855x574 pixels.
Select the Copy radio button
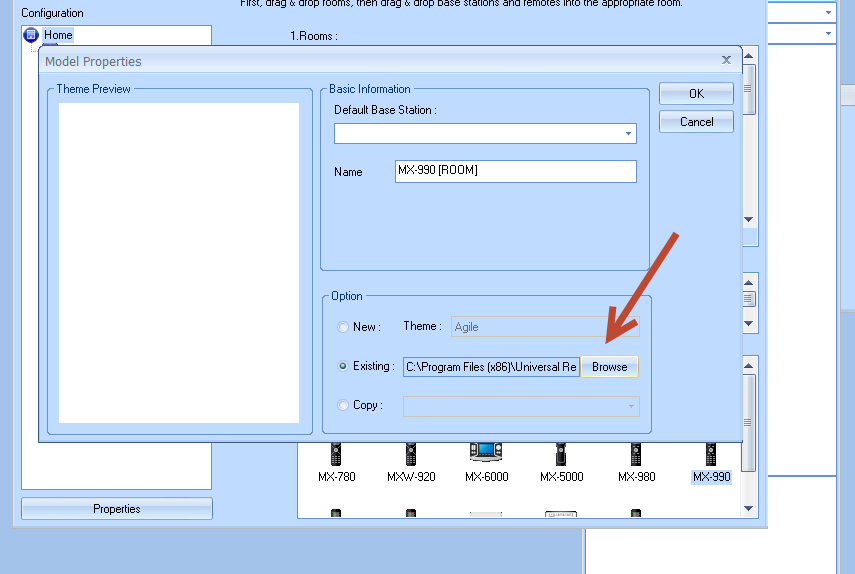coord(342,405)
